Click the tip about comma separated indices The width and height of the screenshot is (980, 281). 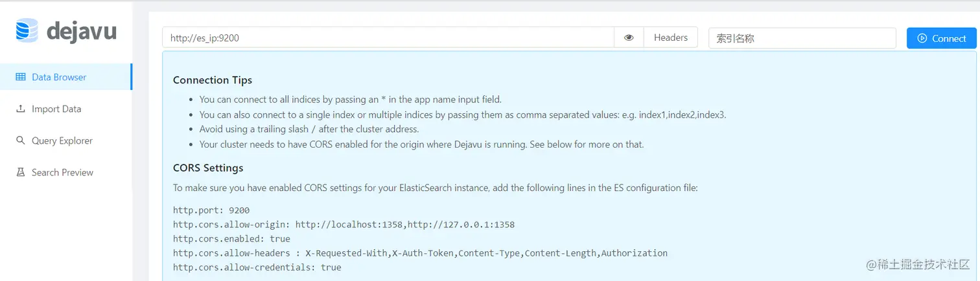[x=463, y=115]
